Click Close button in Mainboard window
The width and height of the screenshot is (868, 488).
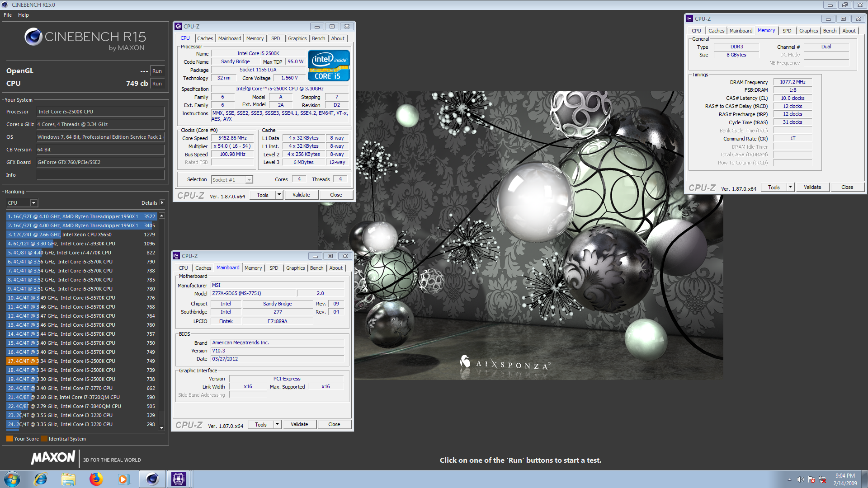click(x=334, y=424)
